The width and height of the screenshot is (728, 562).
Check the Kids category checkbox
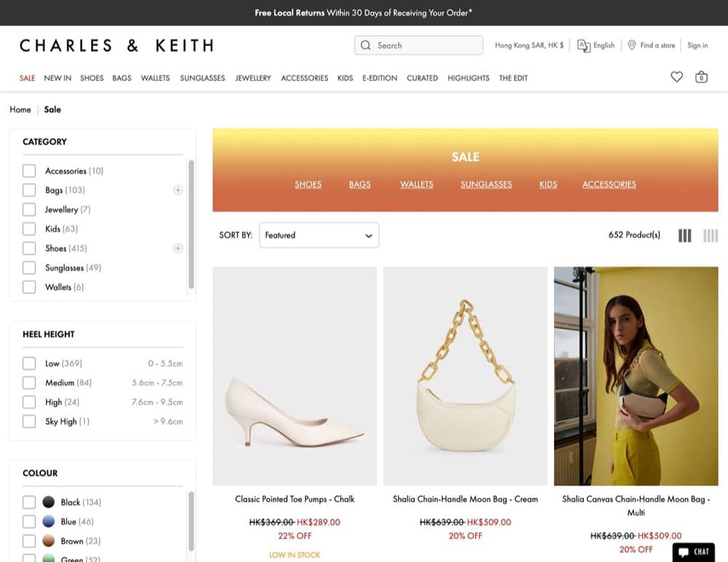click(29, 229)
